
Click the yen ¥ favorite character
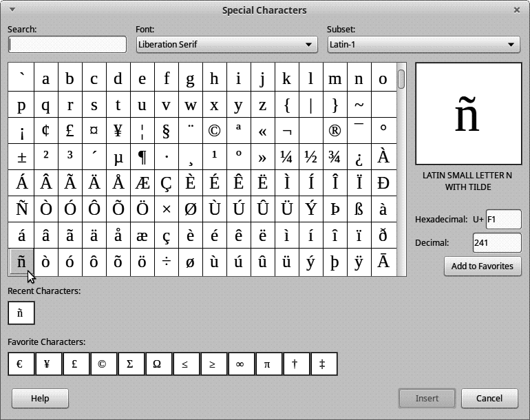pyautogui.click(x=47, y=364)
